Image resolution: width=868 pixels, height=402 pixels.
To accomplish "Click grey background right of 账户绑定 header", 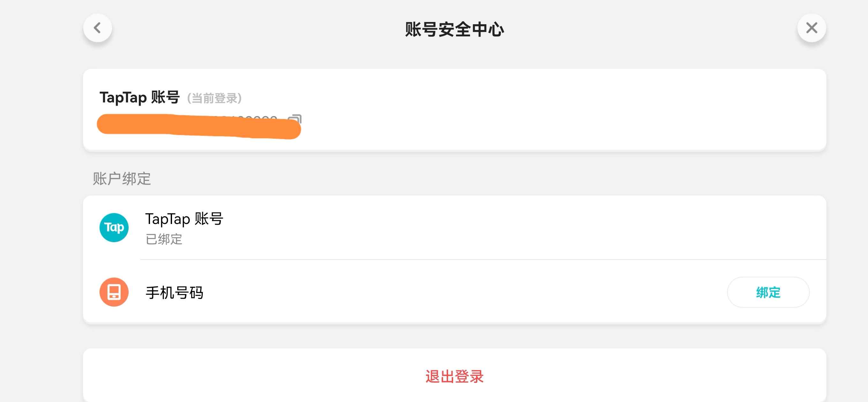I will click(472, 179).
